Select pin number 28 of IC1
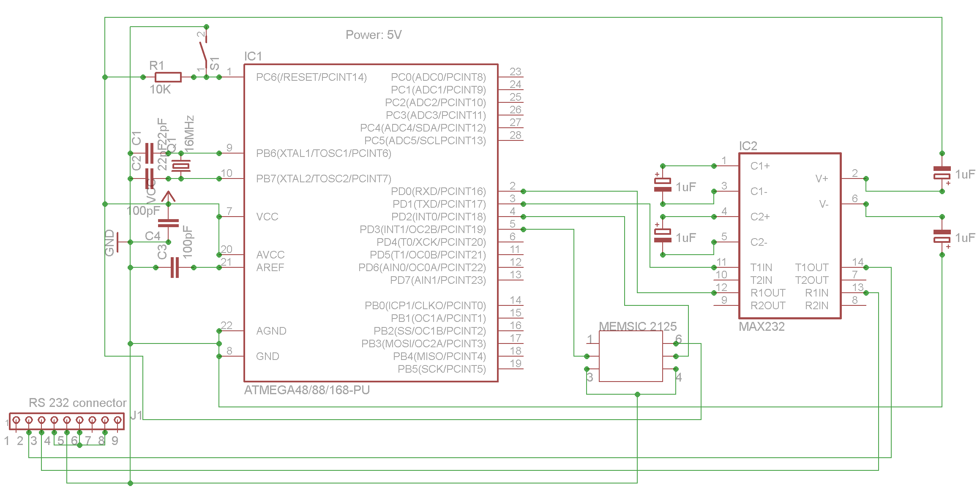This screenshot has width=980, height=489. 515,135
